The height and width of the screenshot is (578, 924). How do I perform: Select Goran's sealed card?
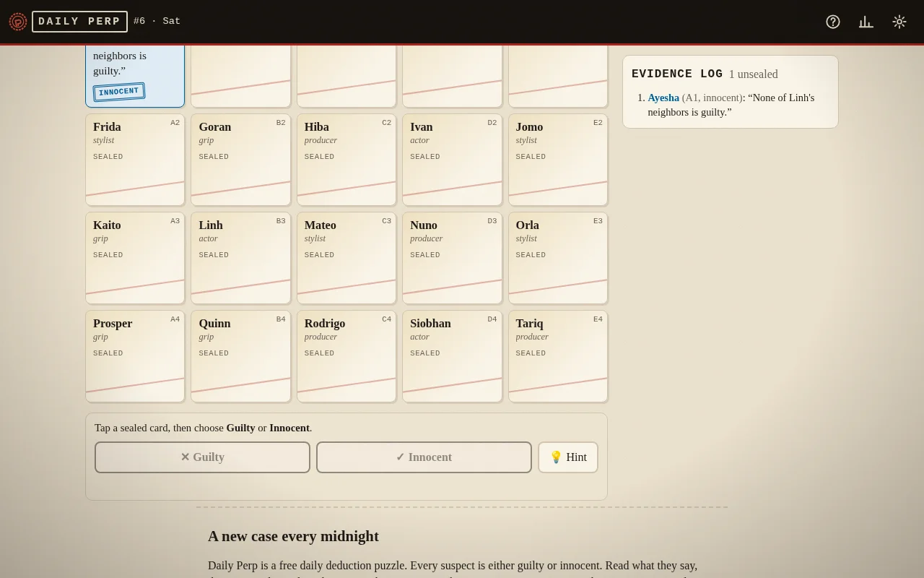click(241, 160)
